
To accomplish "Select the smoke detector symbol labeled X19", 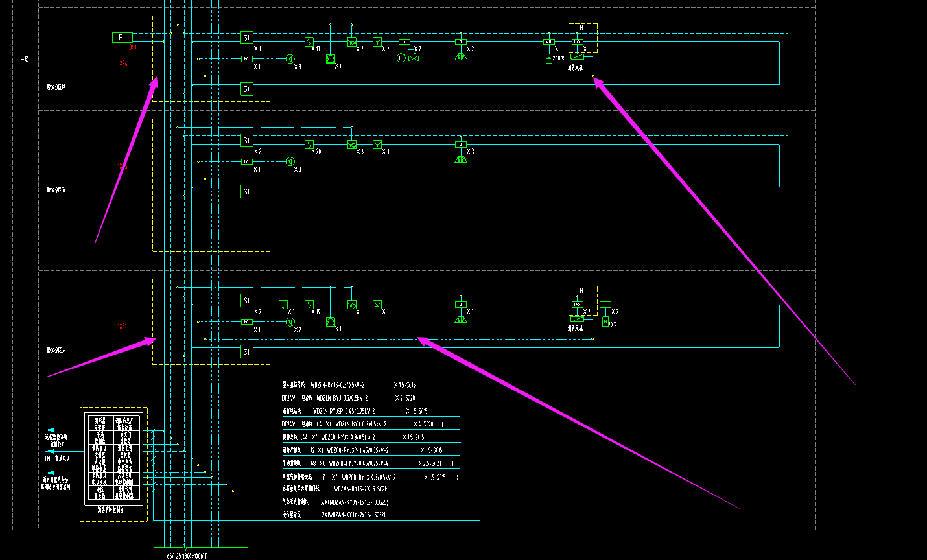I will pyautogui.click(x=309, y=305).
